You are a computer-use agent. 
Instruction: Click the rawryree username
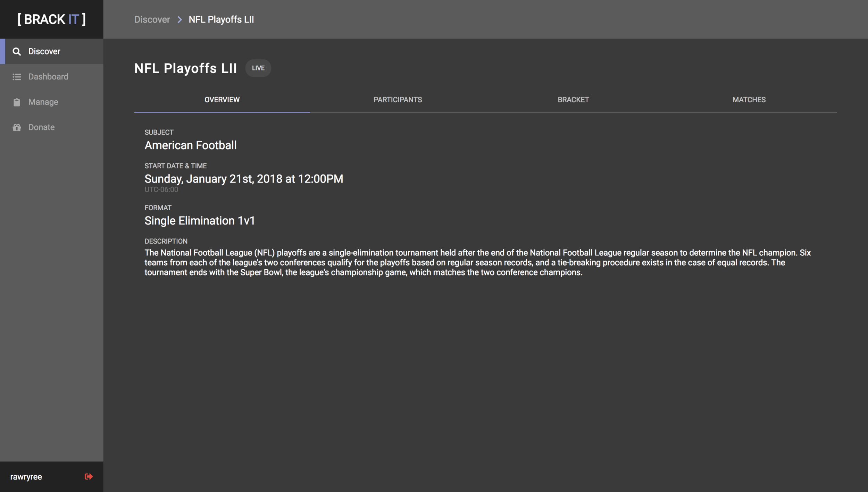click(x=26, y=477)
